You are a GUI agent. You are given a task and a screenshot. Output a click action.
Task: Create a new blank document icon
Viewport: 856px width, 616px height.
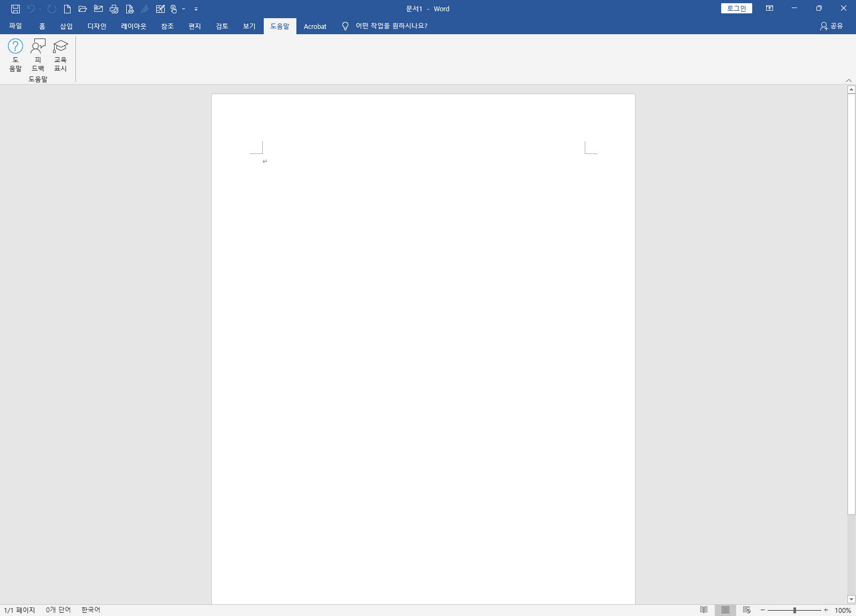(x=67, y=9)
